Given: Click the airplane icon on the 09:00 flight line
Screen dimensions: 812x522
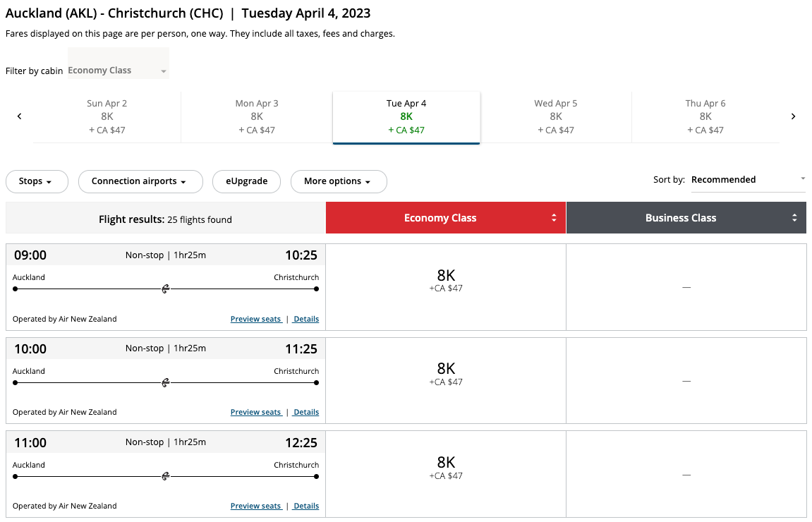Looking at the screenshot, I should coord(165,289).
